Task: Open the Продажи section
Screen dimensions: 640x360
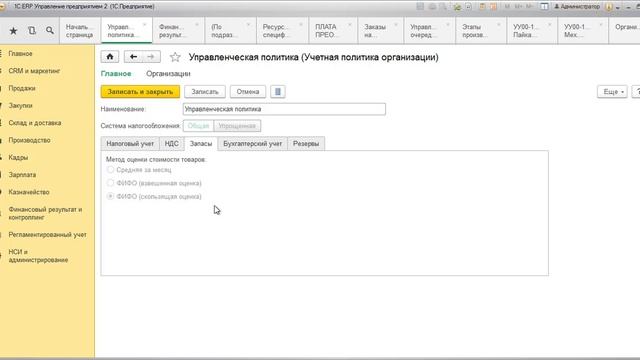Action: point(22,88)
